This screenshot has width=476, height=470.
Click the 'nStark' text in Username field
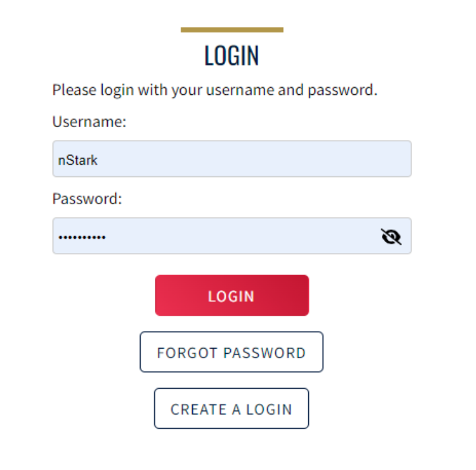click(78, 159)
